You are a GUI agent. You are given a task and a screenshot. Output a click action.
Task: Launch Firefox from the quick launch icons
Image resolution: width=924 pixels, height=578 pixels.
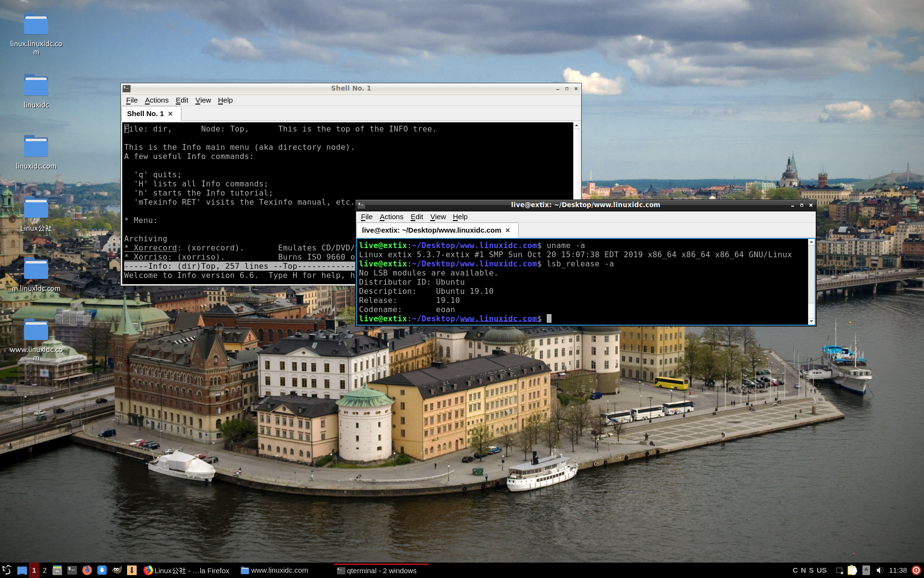87,570
